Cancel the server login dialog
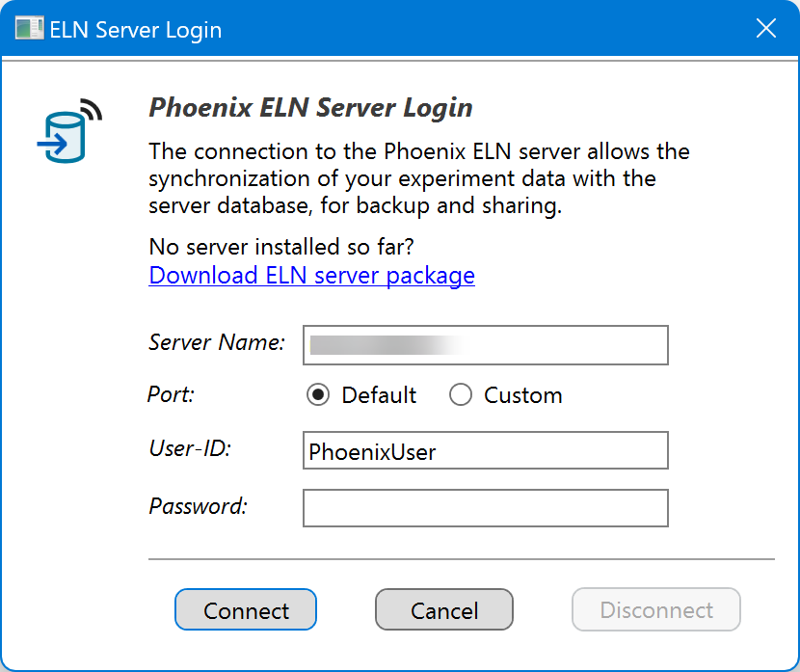The image size is (800, 672). point(443,610)
